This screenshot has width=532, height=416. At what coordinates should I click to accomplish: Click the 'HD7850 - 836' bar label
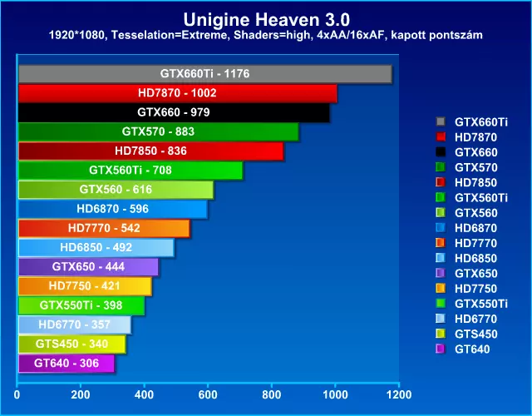coord(150,151)
